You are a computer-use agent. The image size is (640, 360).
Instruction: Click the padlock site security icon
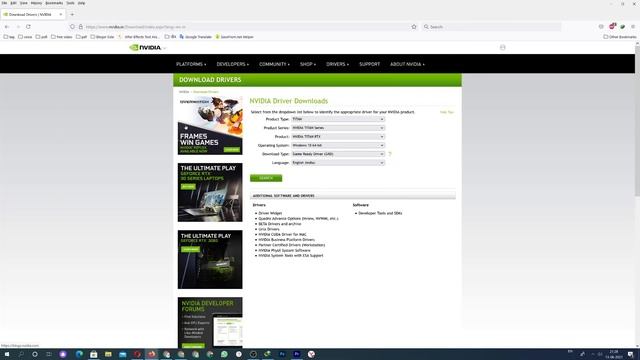81,27
